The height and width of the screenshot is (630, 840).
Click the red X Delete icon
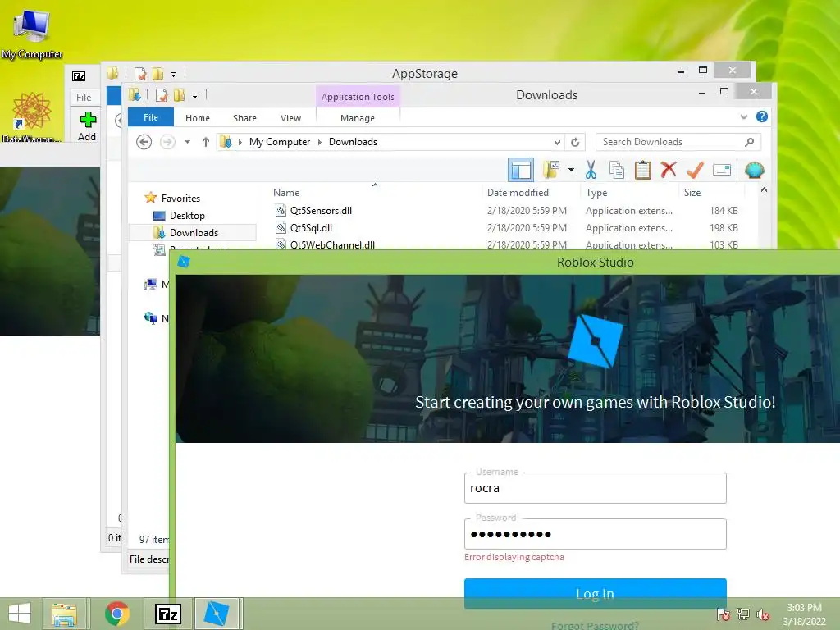pos(669,170)
